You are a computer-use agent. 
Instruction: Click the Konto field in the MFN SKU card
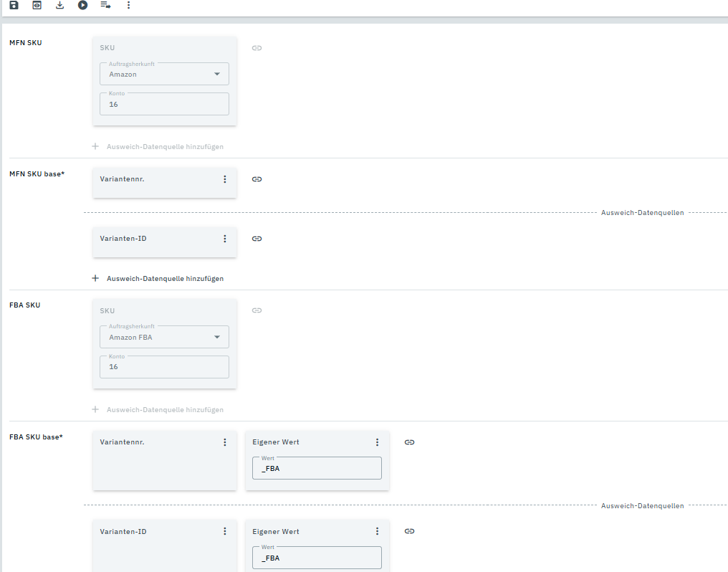point(164,104)
